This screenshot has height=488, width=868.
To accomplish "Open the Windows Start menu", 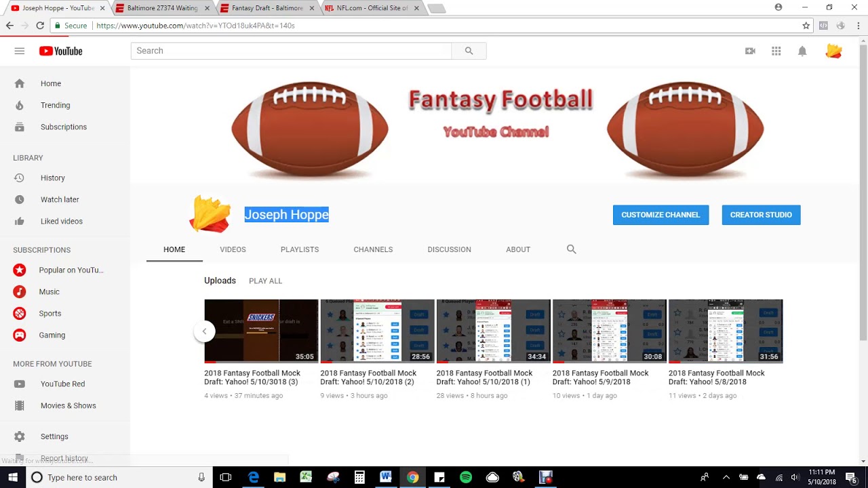I will (x=13, y=477).
